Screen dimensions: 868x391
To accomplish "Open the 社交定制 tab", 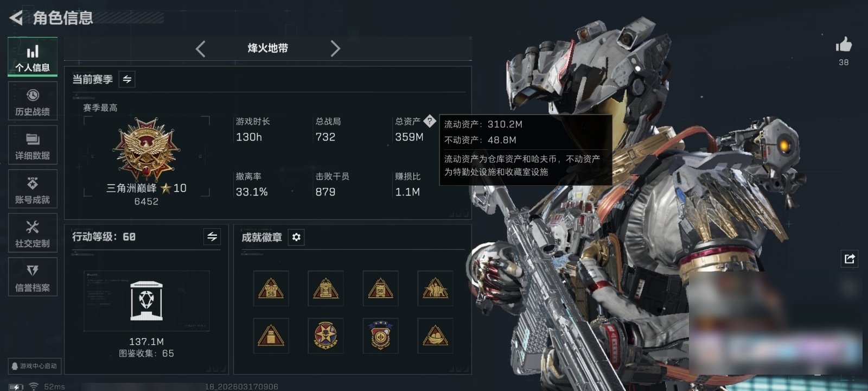I will pos(33,233).
